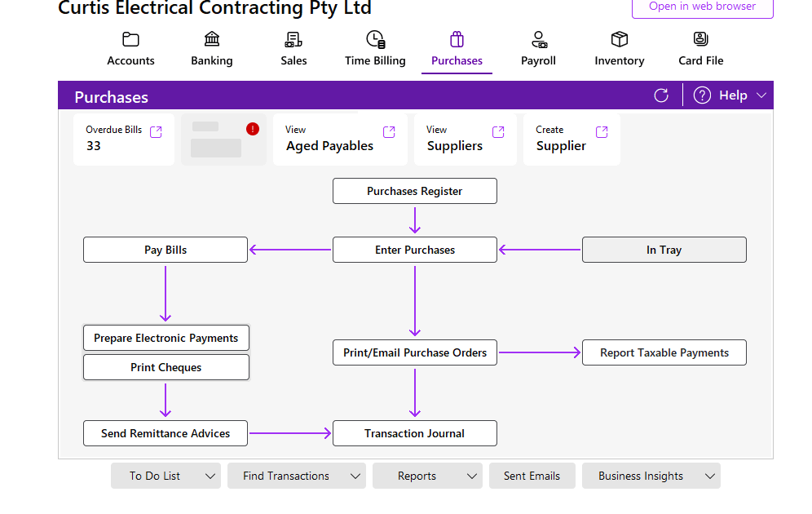This screenshot has height=514, width=812.
Task: Switch to the Time Billing tab
Action: (375, 49)
